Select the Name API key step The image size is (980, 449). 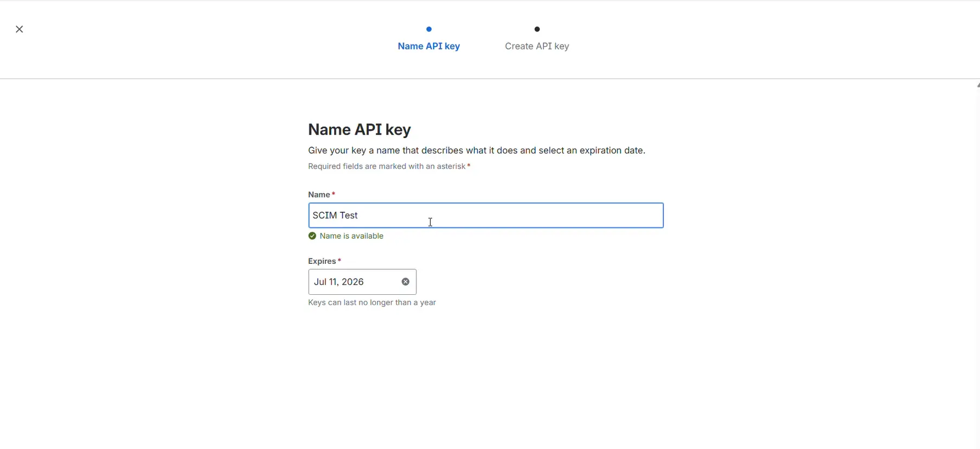[x=429, y=46]
